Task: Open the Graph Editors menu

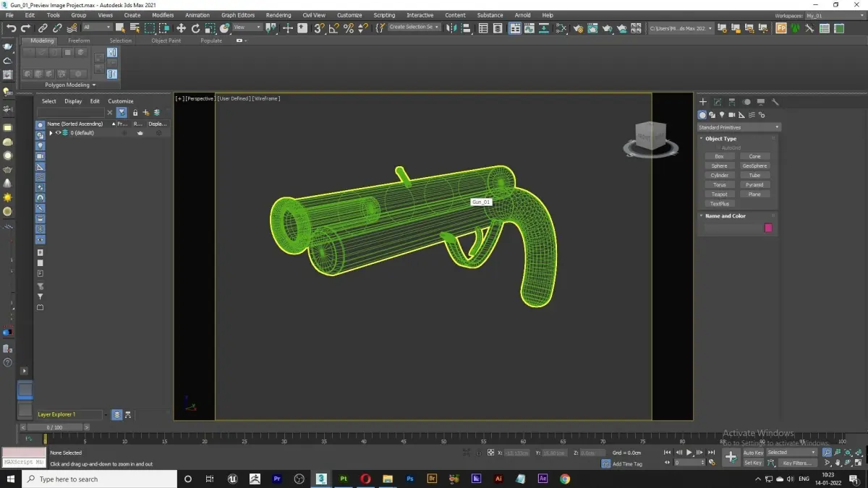Action: click(238, 15)
